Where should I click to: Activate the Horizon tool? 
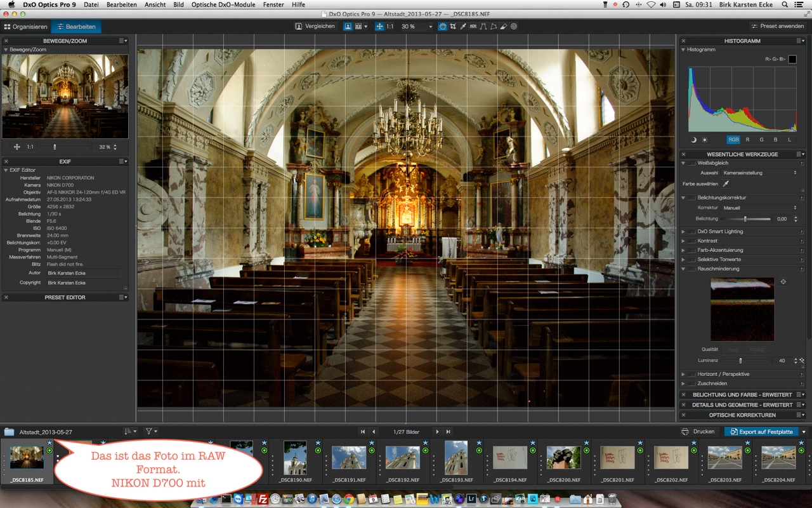pyautogui.click(x=473, y=27)
